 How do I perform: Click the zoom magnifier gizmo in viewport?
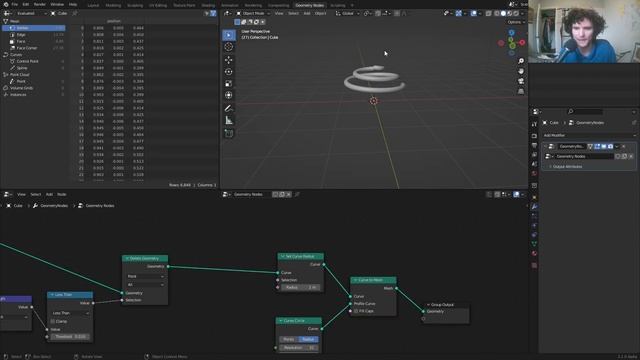pos(521,61)
